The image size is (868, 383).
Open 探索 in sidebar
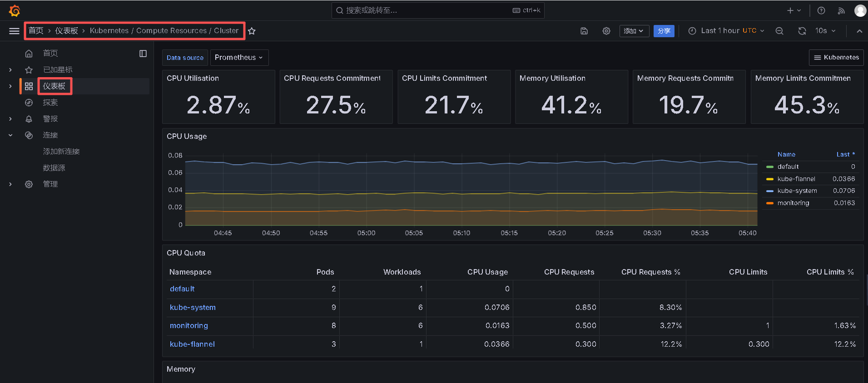[x=50, y=103]
